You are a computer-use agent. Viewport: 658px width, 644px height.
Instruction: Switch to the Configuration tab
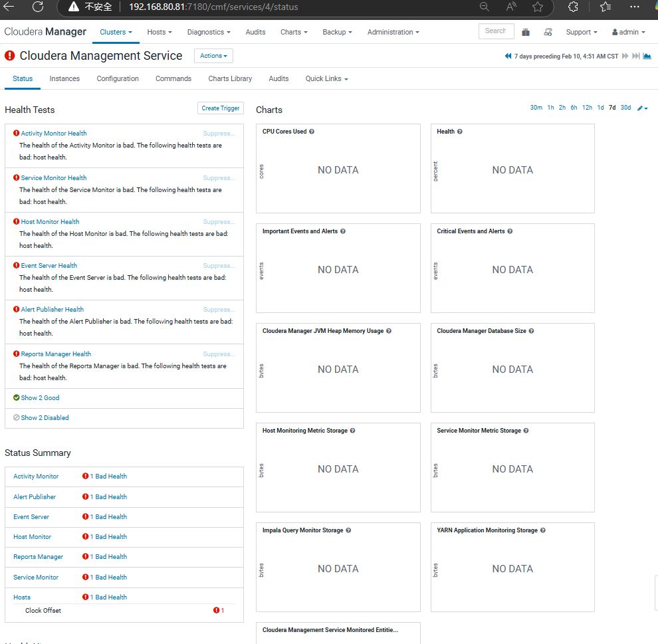pos(118,78)
